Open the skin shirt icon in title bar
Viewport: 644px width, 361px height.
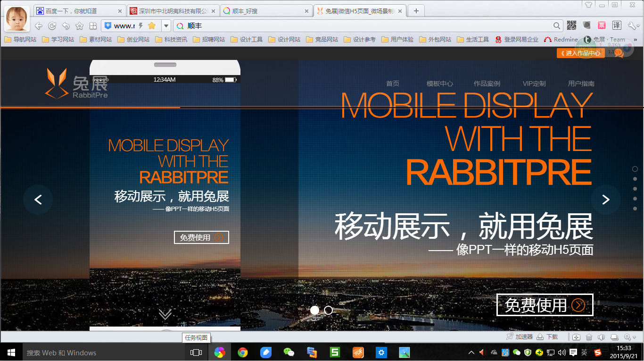[588, 5]
